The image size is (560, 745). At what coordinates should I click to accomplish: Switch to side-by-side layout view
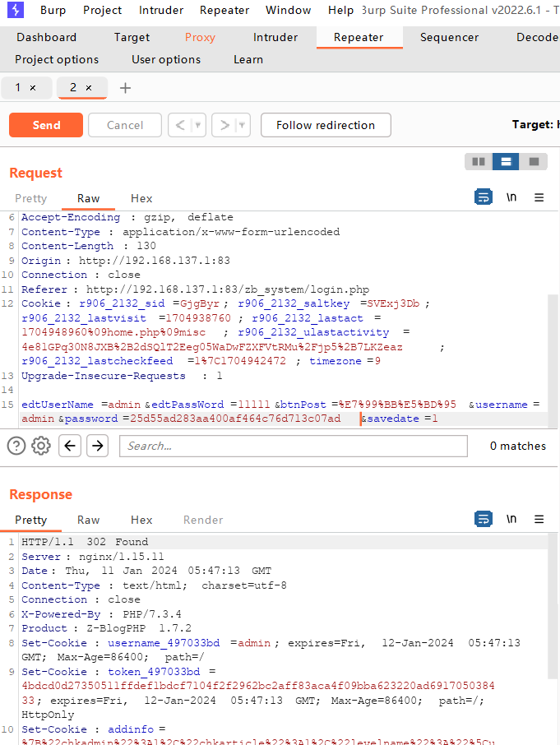(479, 161)
